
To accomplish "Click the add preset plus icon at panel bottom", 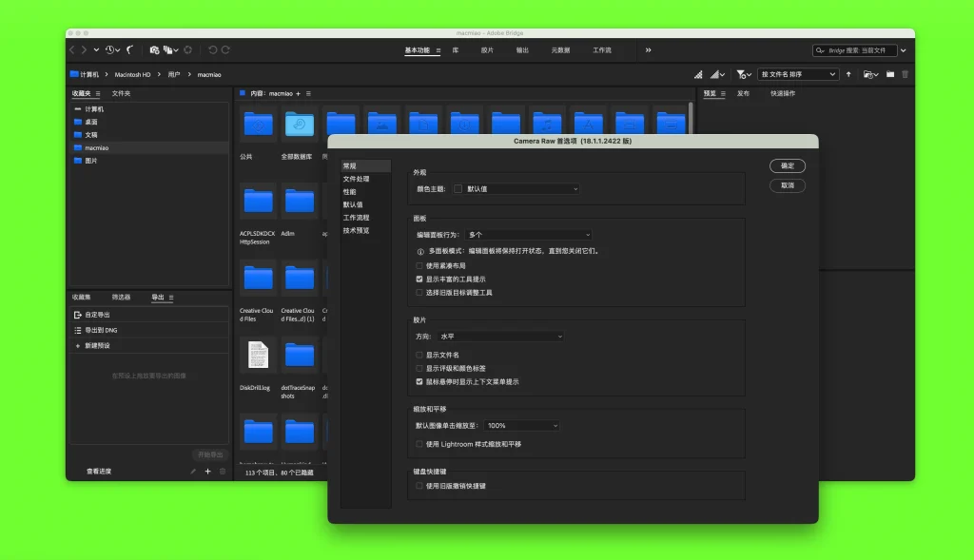I will click(207, 472).
